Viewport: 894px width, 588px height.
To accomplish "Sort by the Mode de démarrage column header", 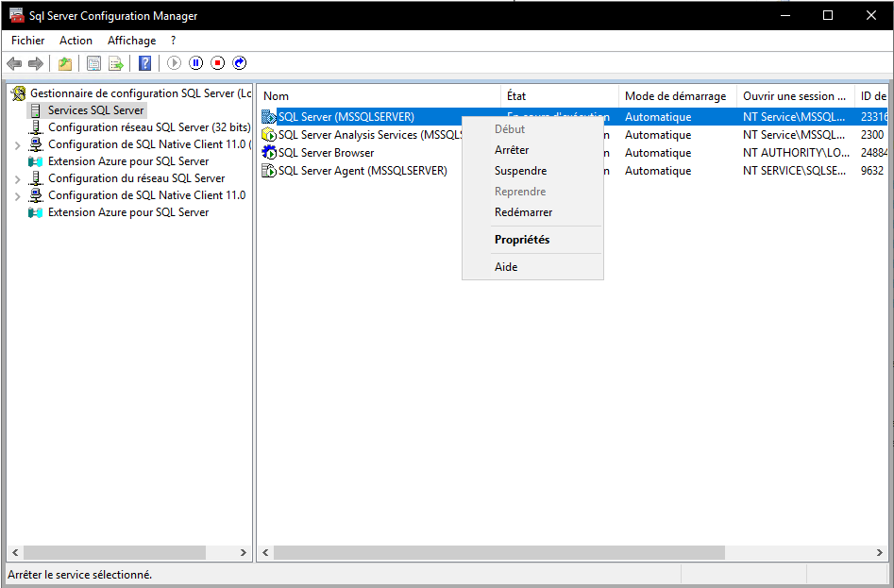I will pyautogui.click(x=678, y=96).
